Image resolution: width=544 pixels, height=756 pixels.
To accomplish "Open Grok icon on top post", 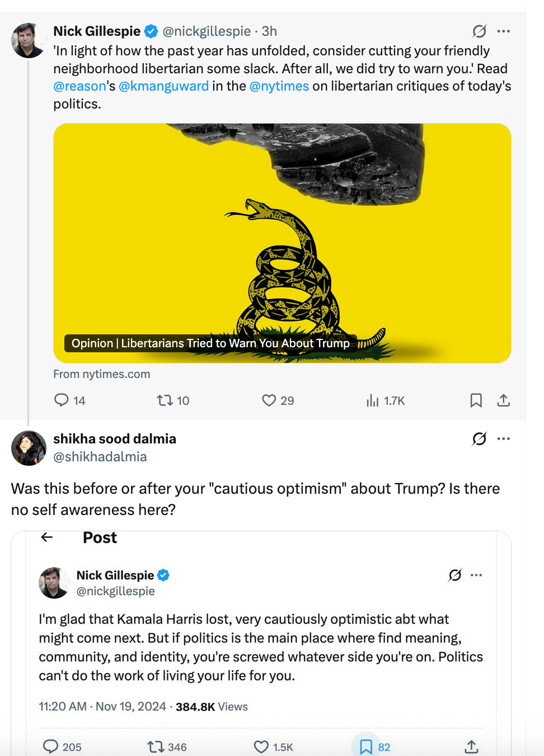I will pyautogui.click(x=479, y=31).
